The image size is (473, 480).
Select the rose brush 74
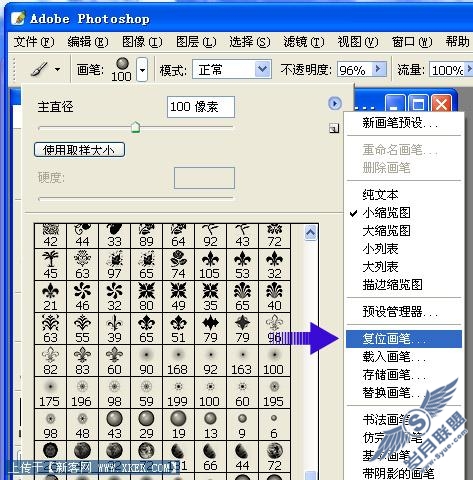point(178,265)
